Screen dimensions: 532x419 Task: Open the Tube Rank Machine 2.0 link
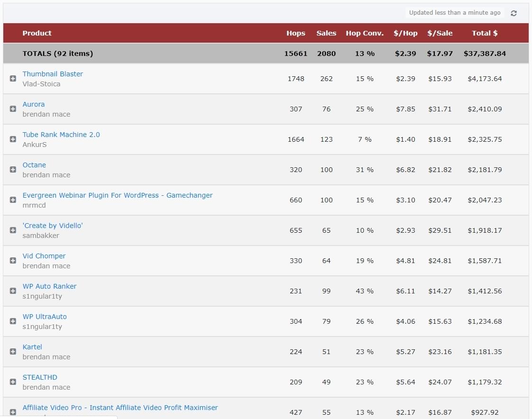61,135
